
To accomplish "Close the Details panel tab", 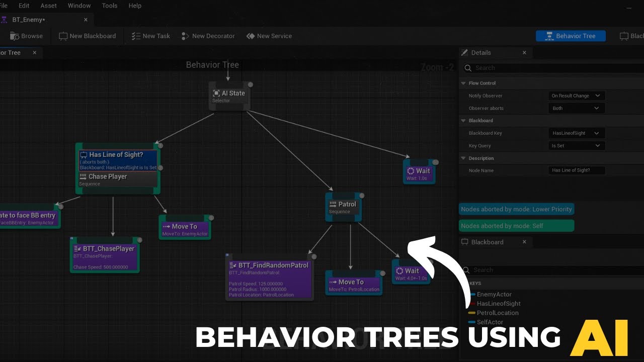I will coord(524,53).
